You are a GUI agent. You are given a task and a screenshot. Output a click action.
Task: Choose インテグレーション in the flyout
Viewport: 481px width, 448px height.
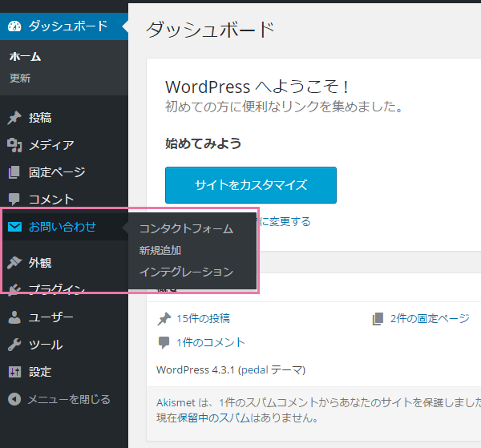coord(186,272)
